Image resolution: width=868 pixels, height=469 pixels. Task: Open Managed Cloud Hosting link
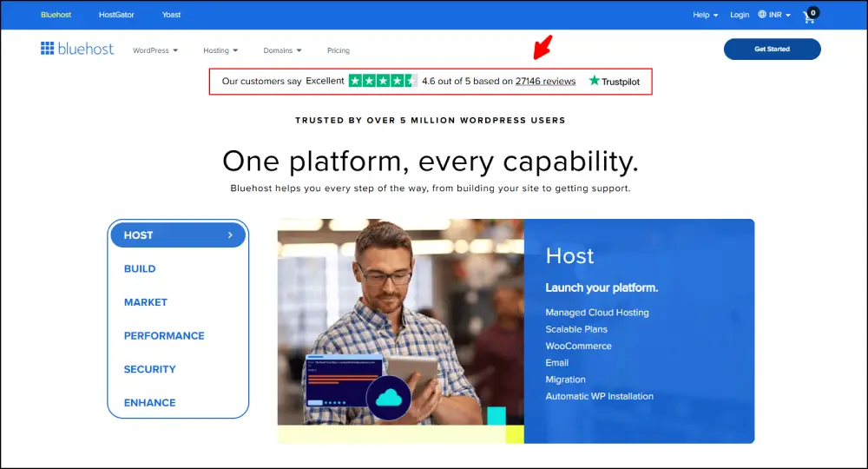[597, 313]
